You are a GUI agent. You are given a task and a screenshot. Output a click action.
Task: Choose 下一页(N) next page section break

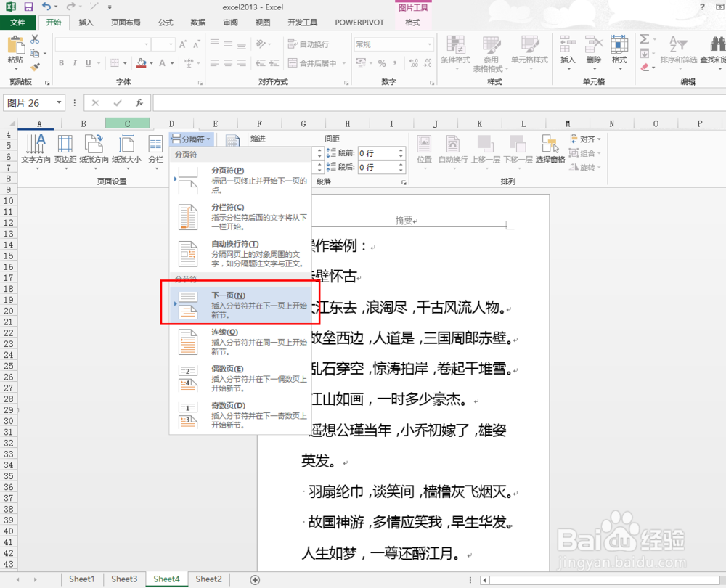240,305
